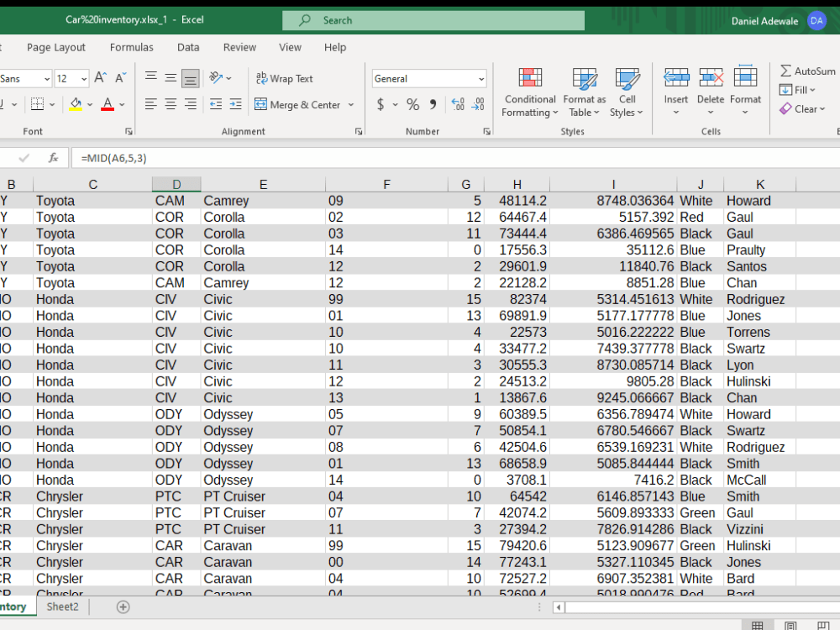Click the Delete cells icon

[711, 78]
